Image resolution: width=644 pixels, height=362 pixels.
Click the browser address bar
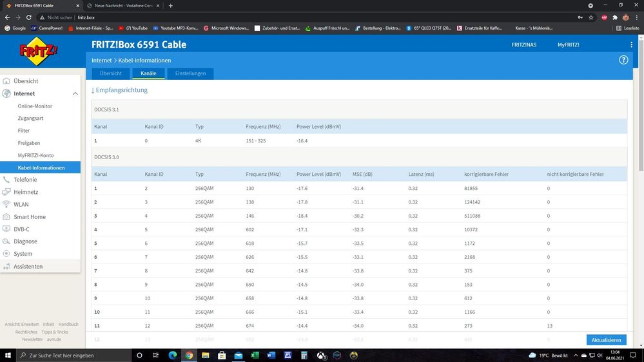(322, 17)
